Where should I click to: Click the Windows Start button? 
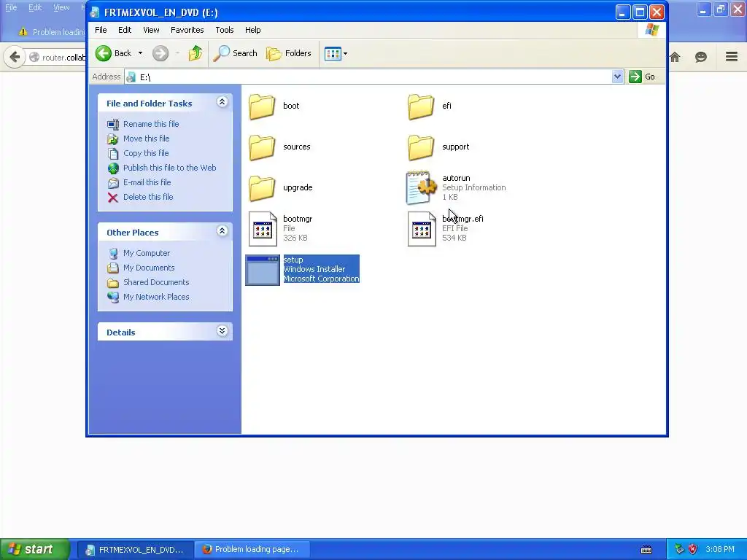34,549
